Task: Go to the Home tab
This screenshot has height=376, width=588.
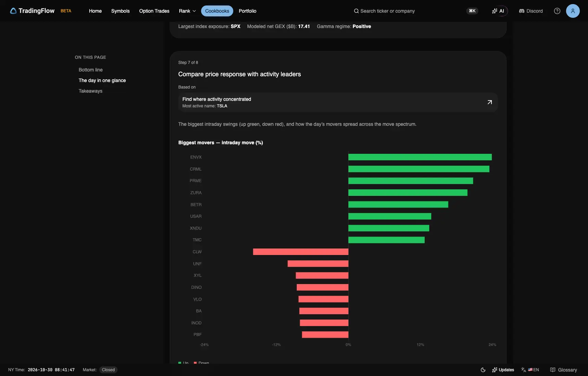Action: (x=95, y=11)
